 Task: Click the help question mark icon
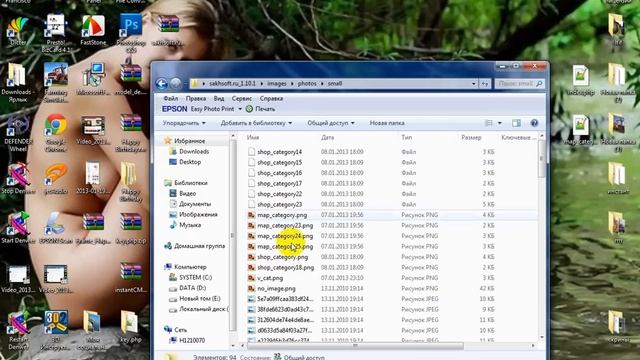click(x=534, y=123)
